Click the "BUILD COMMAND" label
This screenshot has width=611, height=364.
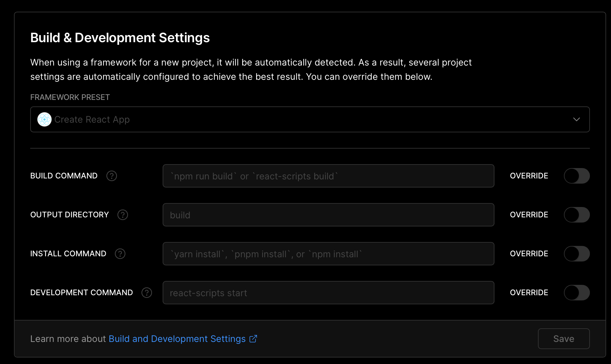click(64, 176)
